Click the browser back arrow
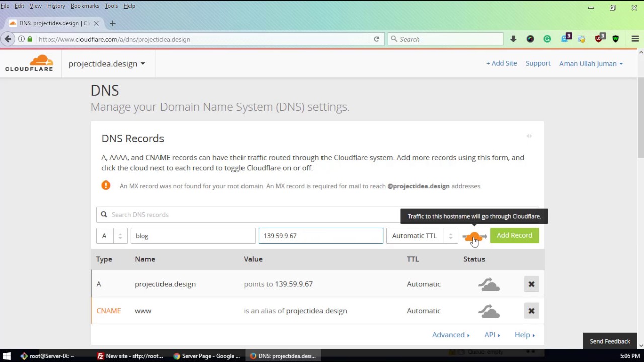Screen dimensions: 644x362 (8, 39)
